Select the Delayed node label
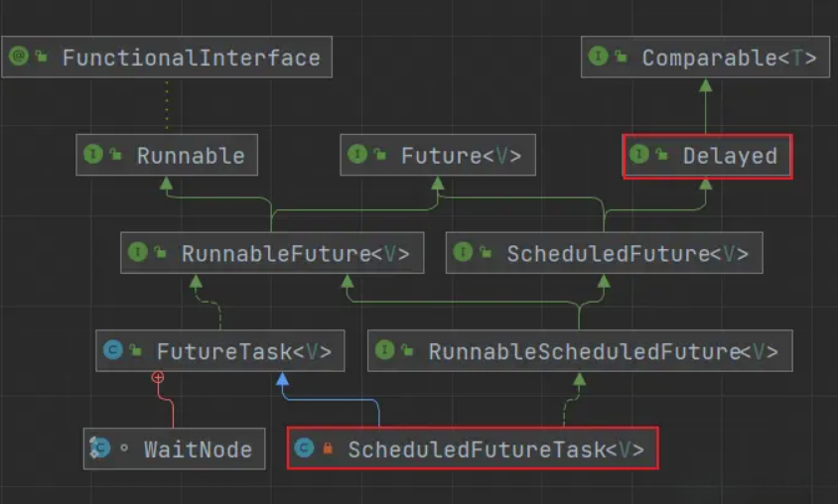This screenshot has width=838, height=504. click(730, 156)
